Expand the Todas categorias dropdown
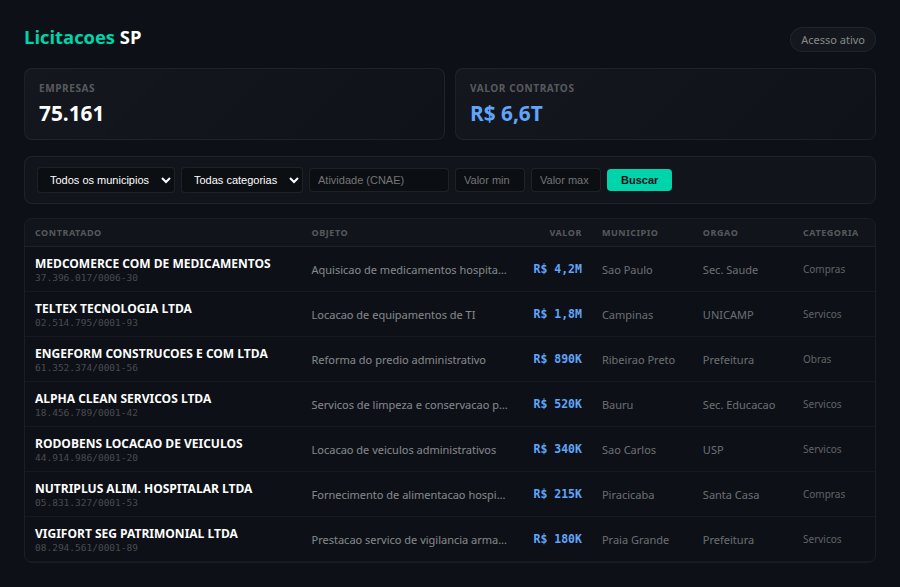The image size is (900, 587). [x=241, y=180]
